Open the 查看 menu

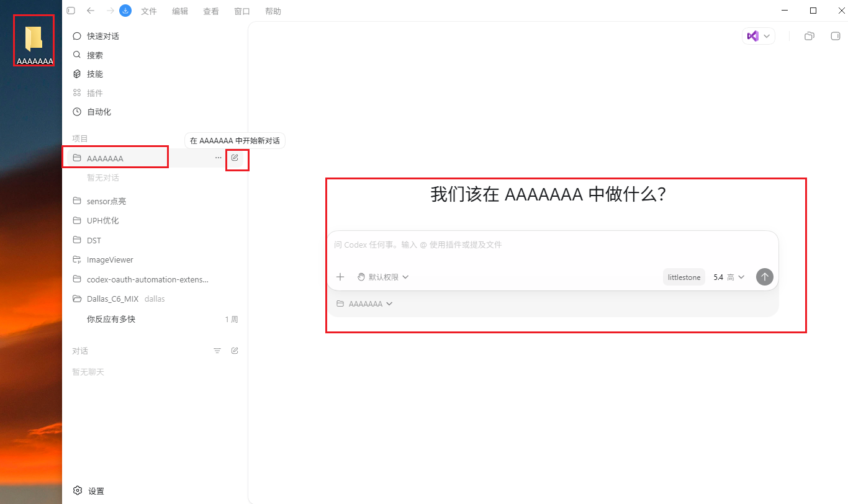pyautogui.click(x=211, y=11)
